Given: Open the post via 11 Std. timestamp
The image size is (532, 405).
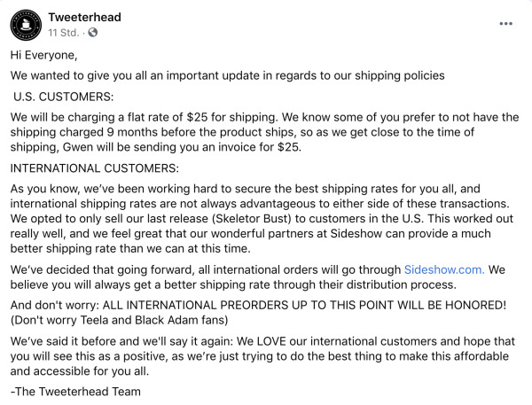Looking at the screenshot, I should (64, 33).
